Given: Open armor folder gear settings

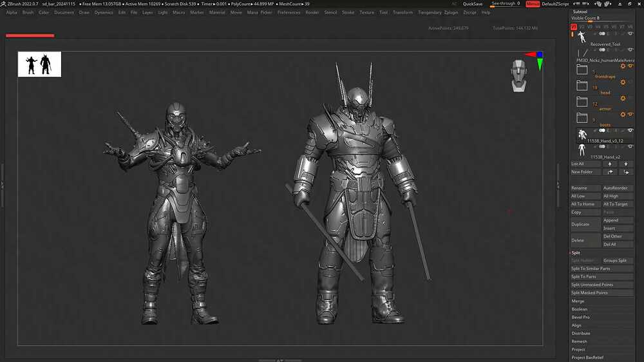Looking at the screenshot, I should (x=623, y=98).
